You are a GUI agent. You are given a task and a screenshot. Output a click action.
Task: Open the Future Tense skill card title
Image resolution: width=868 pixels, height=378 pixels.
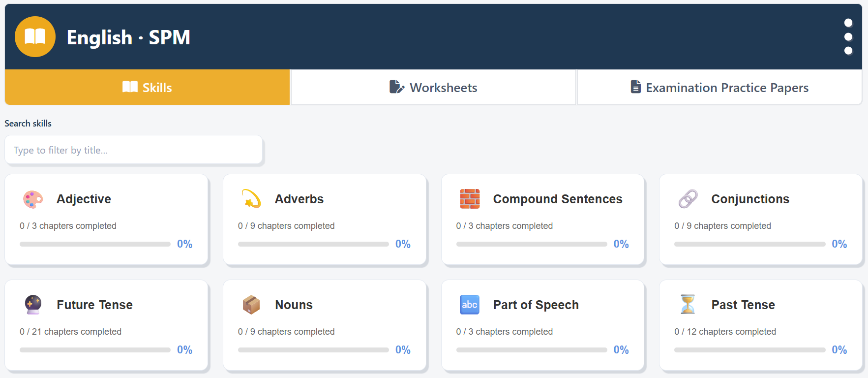pyautogui.click(x=95, y=305)
